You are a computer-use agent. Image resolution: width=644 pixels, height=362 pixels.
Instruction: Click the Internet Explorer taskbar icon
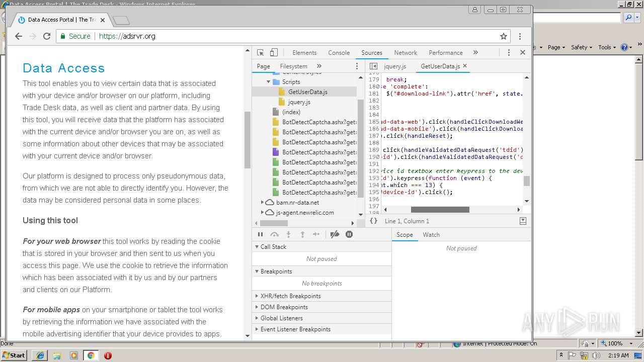[x=40, y=355]
